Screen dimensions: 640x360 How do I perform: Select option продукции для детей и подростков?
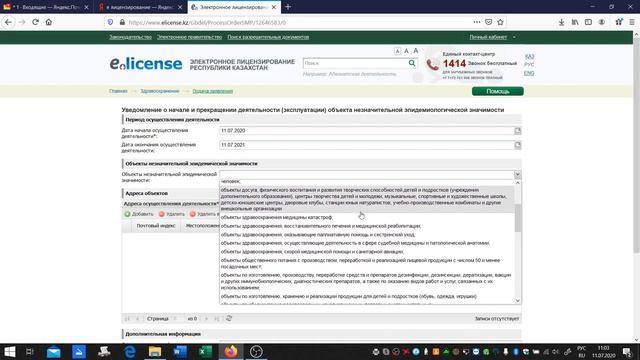tap(367, 296)
